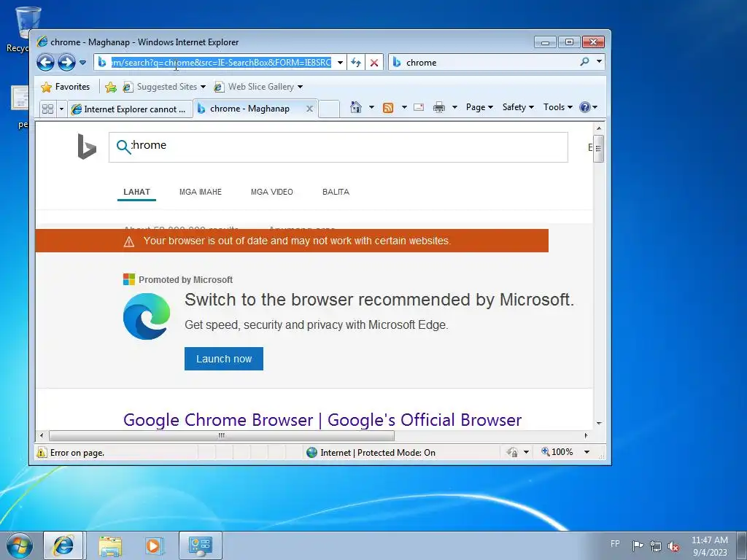This screenshot has height=560, width=747.
Task: Click 'Switch to the browser recommended' heading
Action: coord(379,300)
